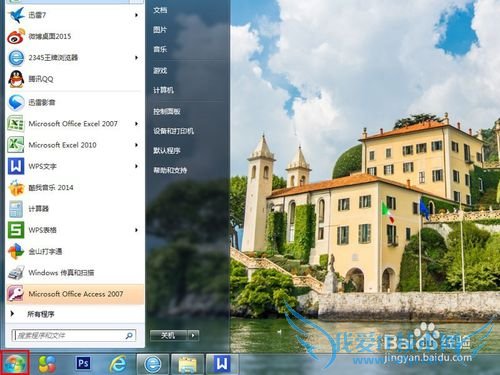The height and width of the screenshot is (375, 500).
Task: Open Kuwo Music 2014 icon
Action: coord(16,188)
